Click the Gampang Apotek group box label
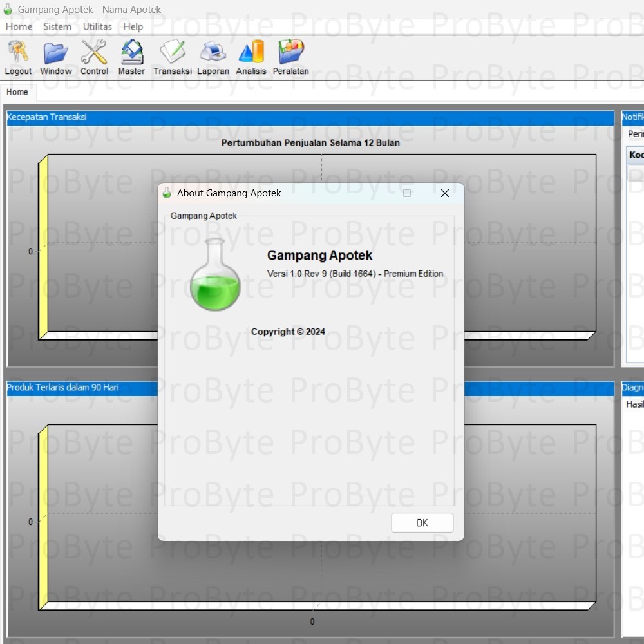 [204, 216]
